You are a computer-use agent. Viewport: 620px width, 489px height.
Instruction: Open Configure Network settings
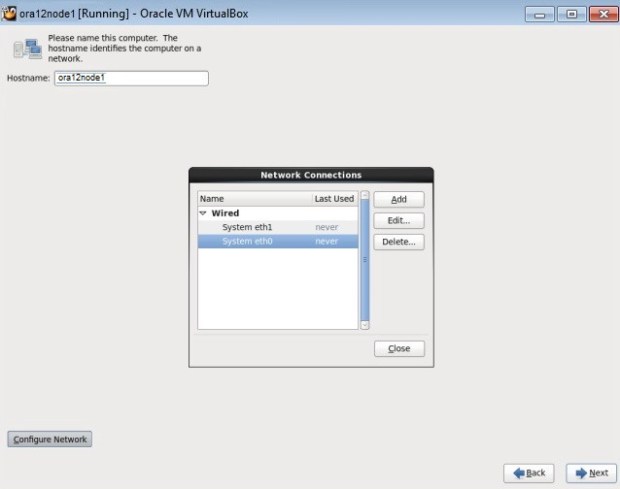coord(50,439)
